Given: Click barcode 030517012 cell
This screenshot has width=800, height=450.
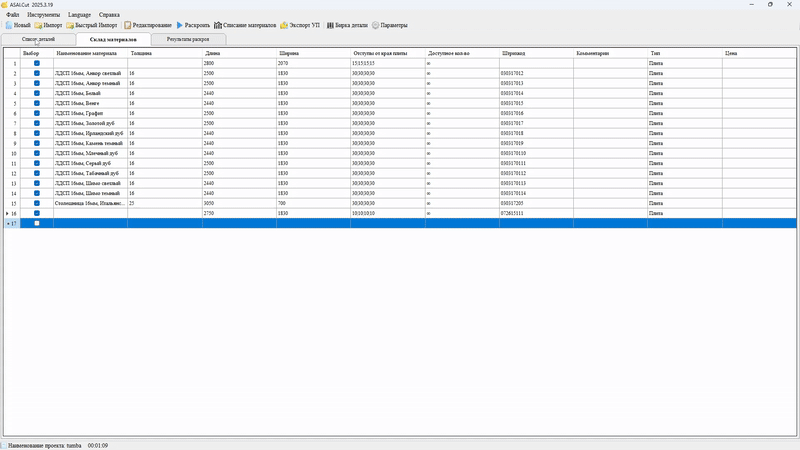Looking at the screenshot, I should click(536, 73).
